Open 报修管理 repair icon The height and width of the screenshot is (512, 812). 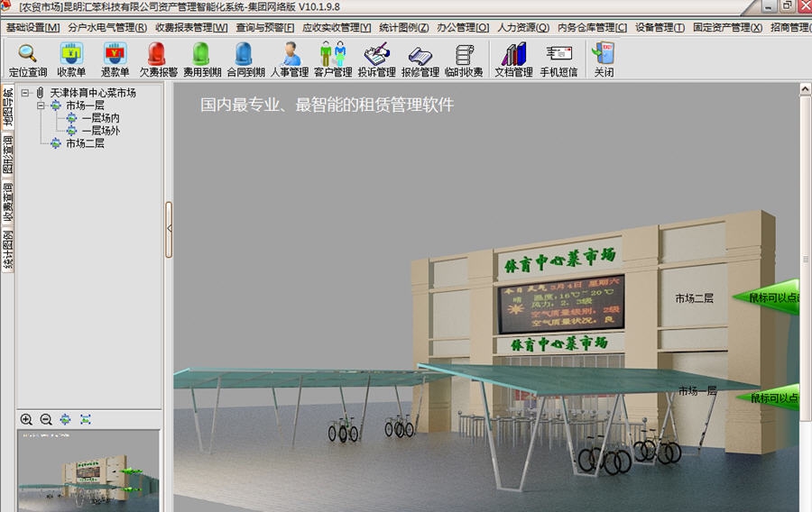[420, 59]
